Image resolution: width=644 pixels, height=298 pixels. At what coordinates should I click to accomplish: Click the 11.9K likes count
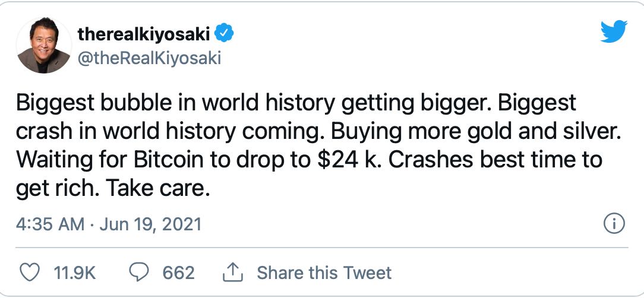pyautogui.click(x=75, y=272)
